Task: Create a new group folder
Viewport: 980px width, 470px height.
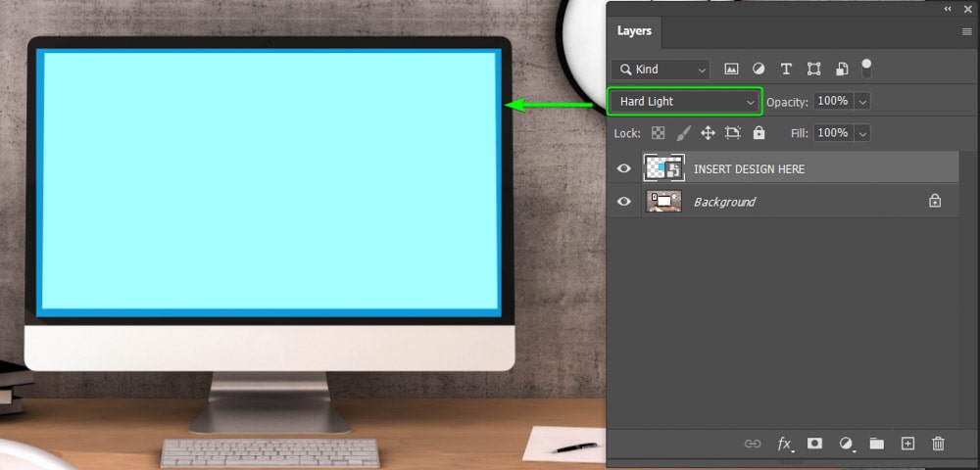Action: [877, 444]
